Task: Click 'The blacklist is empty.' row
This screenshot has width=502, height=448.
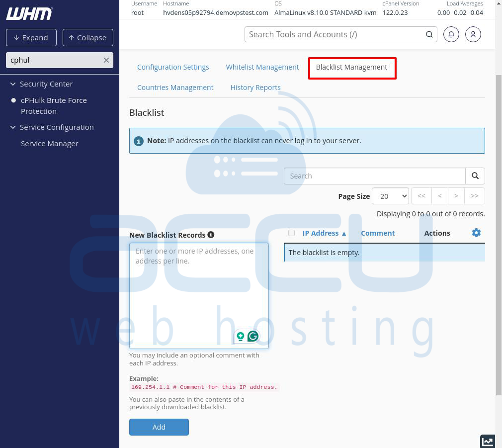Action: tap(384, 252)
